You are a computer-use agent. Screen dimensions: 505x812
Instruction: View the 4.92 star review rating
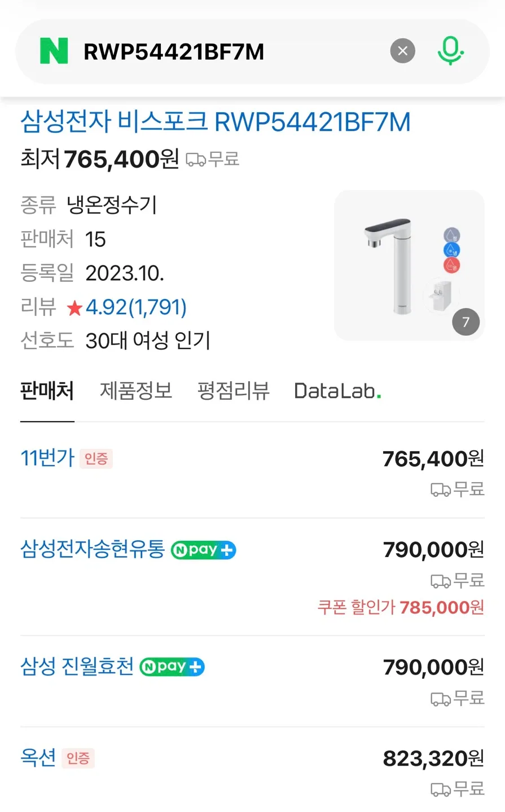(x=127, y=307)
